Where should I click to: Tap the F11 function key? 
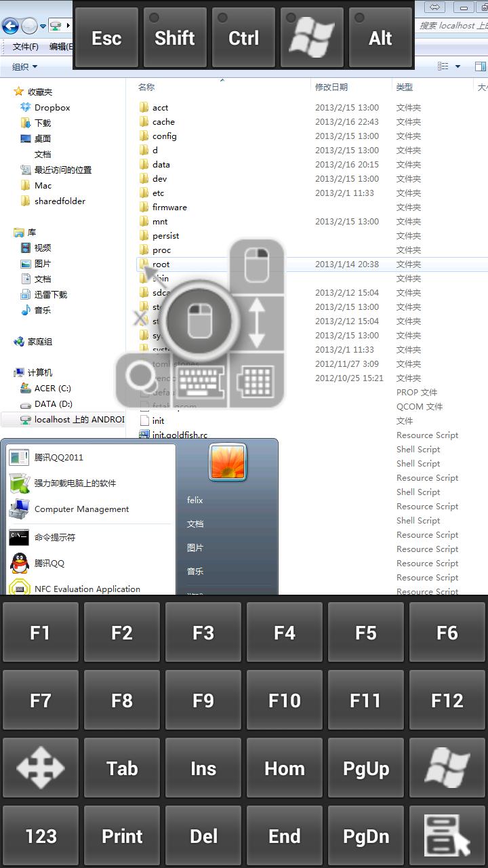pos(366,701)
